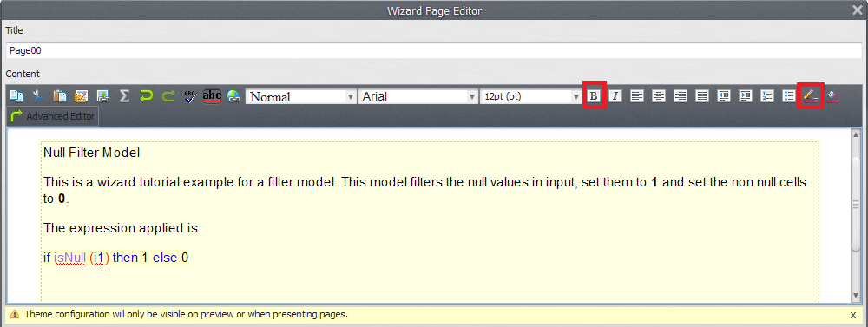868x327 pixels.
Task: Insert a formula using the Sigma icon
Action: 124,96
